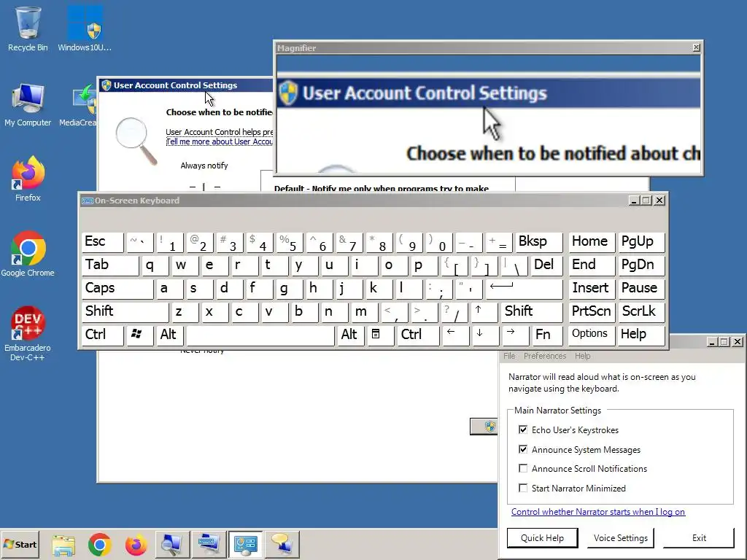Switch to the Narrator taskbar icon

coord(282,544)
